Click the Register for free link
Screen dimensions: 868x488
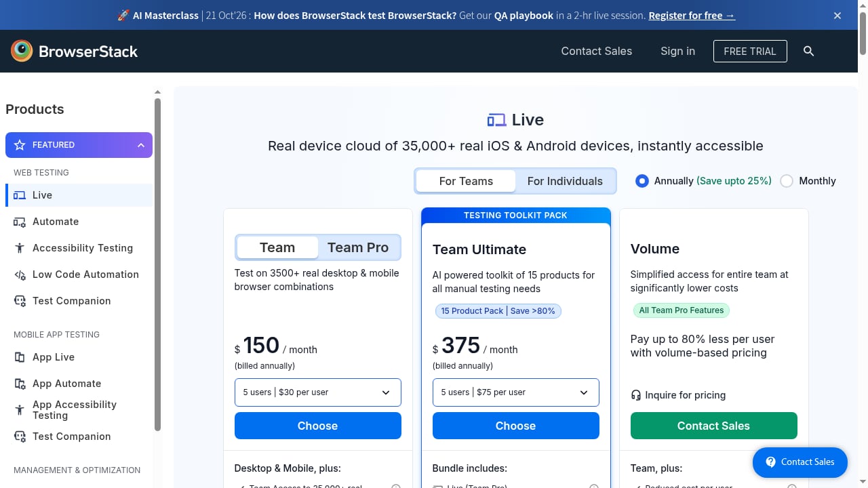pyautogui.click(x=692, y=16)
